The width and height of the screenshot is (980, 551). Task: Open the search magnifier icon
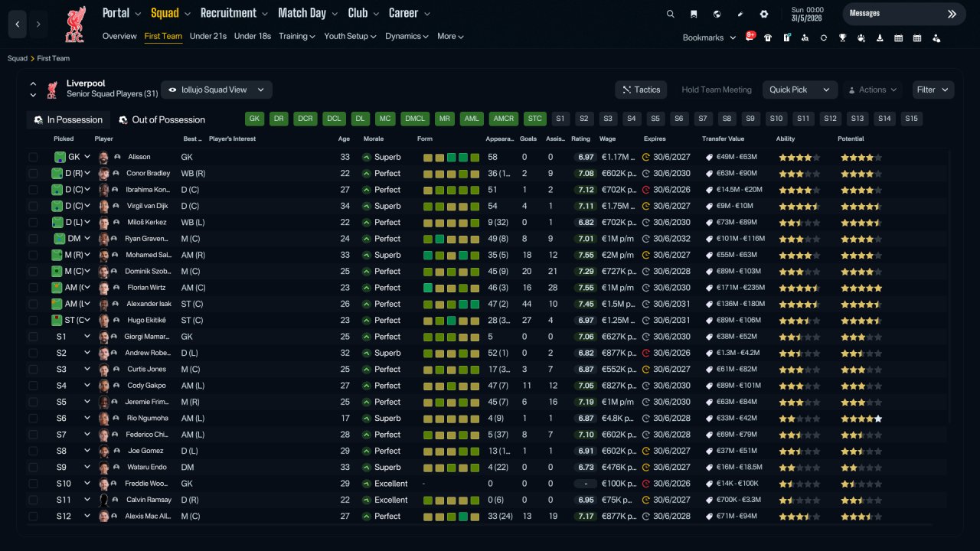pos(671,14)
